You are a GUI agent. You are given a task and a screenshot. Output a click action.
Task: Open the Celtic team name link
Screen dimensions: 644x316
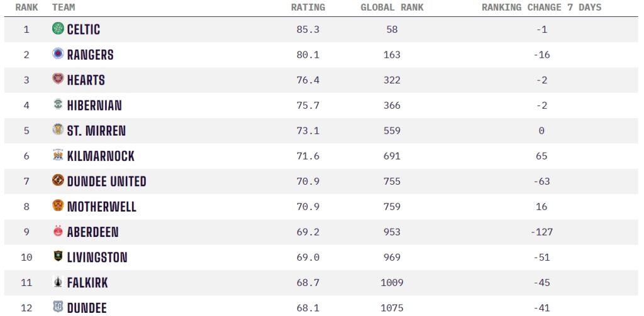coord(84,30)
